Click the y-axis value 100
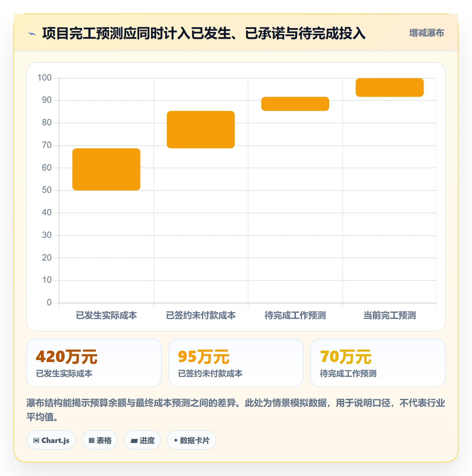472x476 pixels. (45, 78)
